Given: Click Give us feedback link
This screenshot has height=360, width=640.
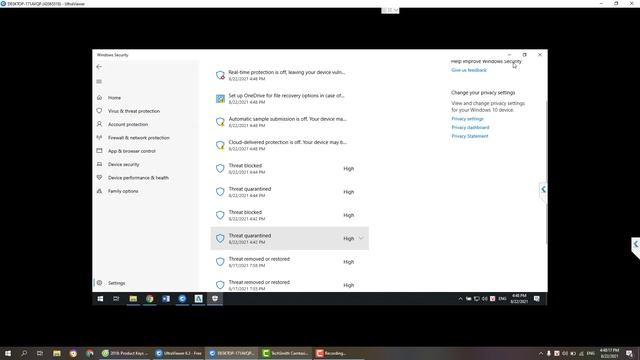Looking at the screenshot, I should [x=469, y=70].
